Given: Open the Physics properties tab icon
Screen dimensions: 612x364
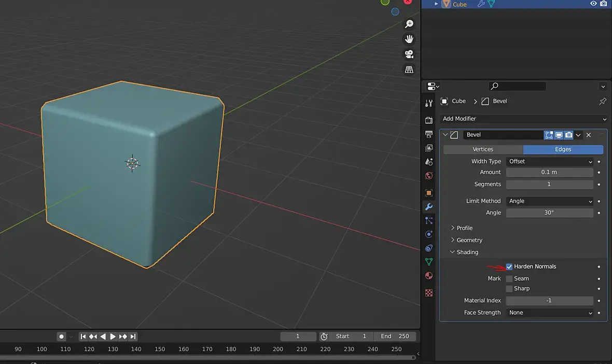Looking at the screenshot, I should pos(428,234).
